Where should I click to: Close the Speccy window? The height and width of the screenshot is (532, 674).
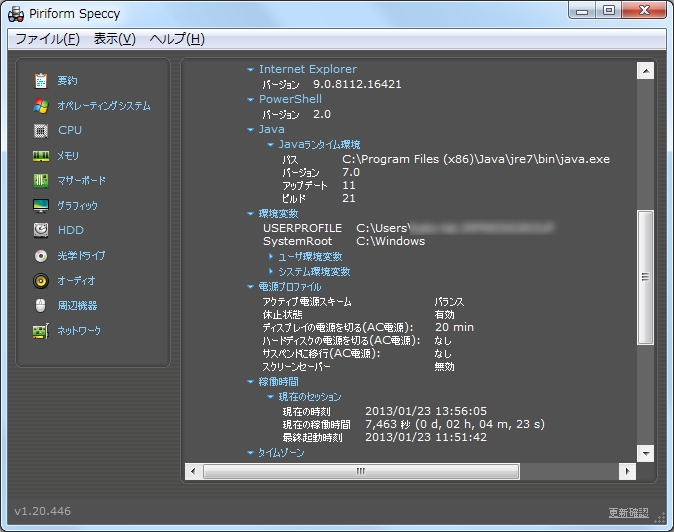pos(644,11)
